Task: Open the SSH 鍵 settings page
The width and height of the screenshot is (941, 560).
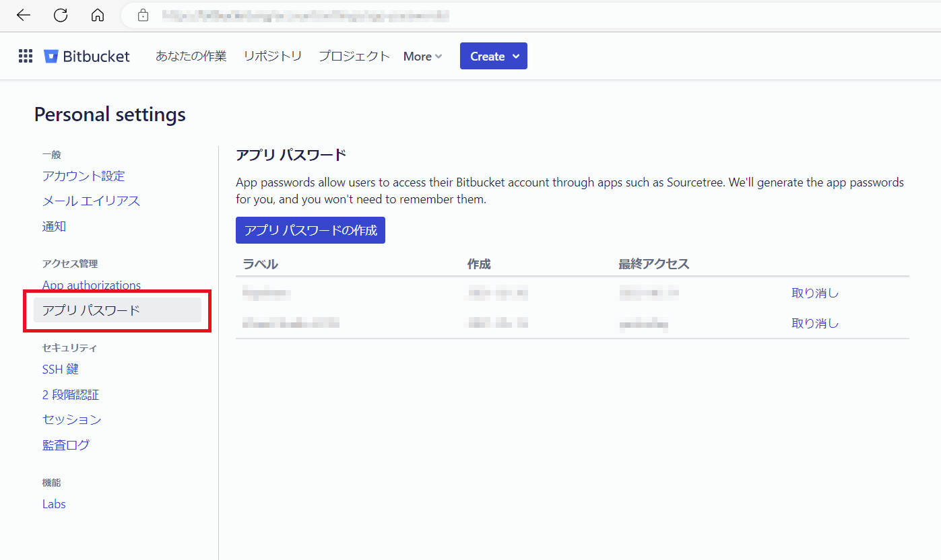Action: (61, 369)
